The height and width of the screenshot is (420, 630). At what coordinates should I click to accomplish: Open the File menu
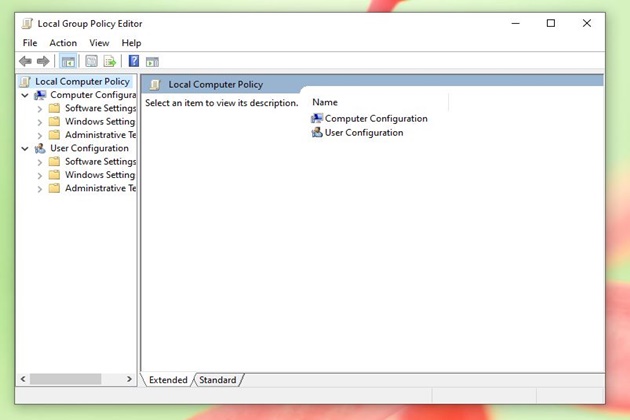pos(30,43)
